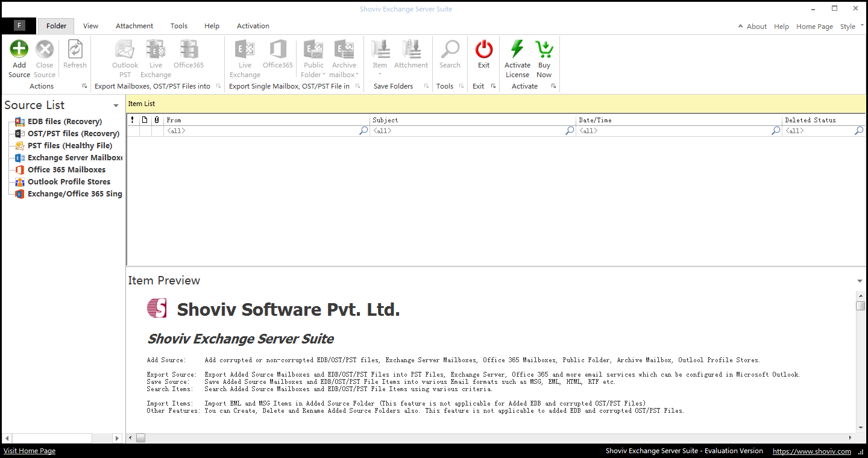This screenshot has width=868, height=458.
Task: Open the F file menu button
Action: click(19, 25)
